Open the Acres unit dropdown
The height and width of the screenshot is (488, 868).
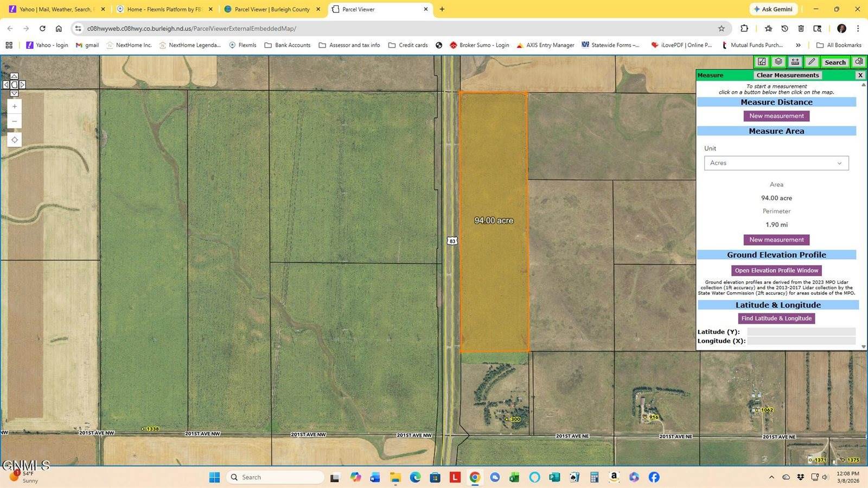[x=776, y=163]
